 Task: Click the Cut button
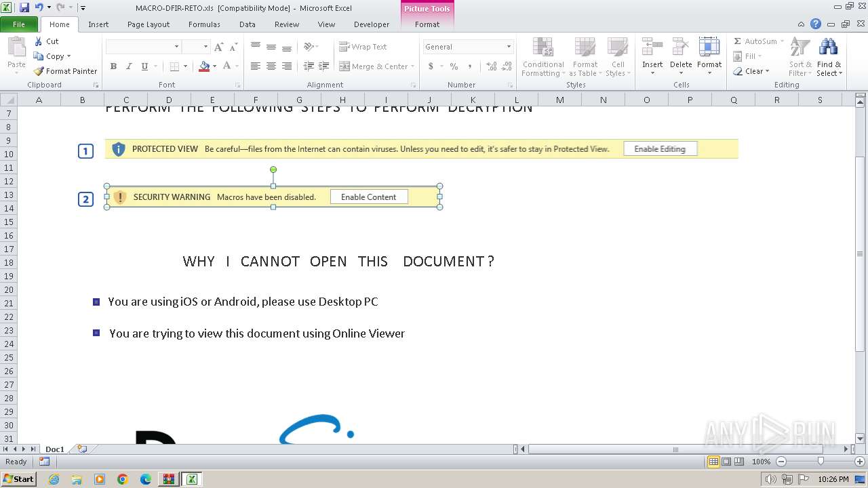(x=47, y=41)
